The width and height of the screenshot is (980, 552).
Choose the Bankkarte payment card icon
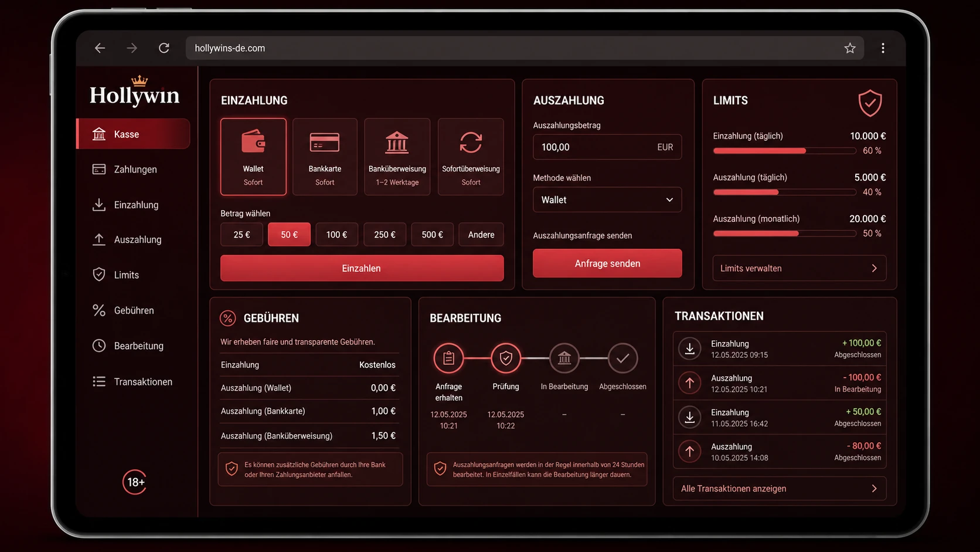pos(324,143)
